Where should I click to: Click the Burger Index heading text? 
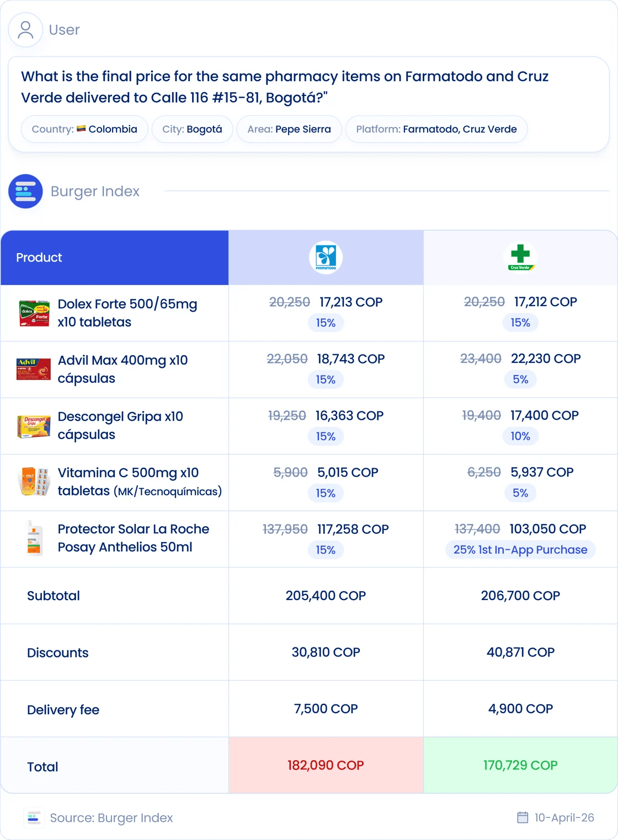(x=95, y=191)
